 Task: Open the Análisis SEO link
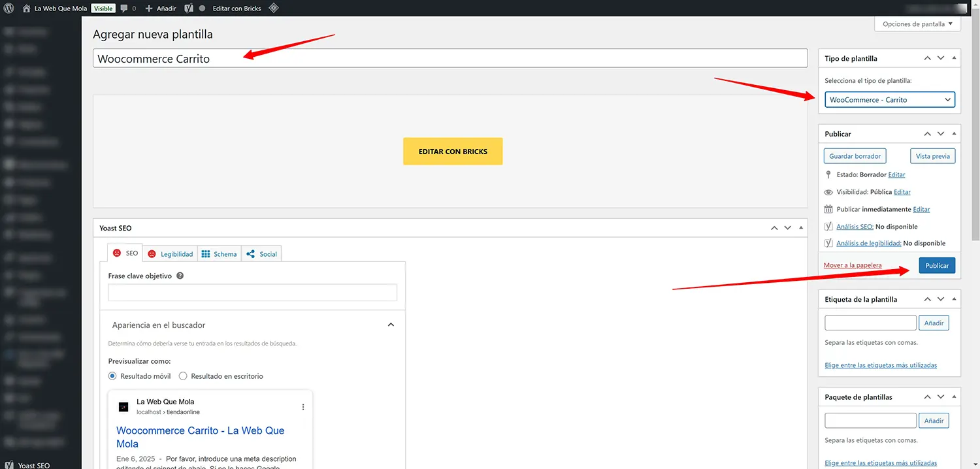click(x=855, y=227)
